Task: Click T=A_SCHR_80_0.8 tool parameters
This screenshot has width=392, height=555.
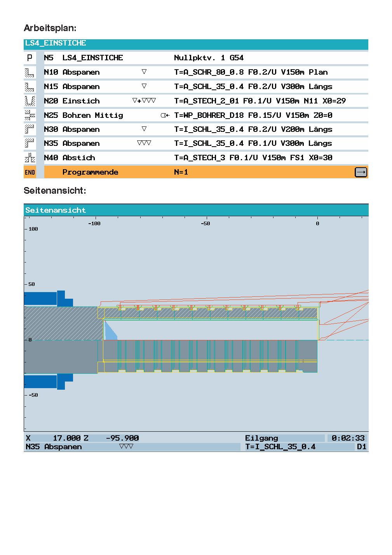Action: 251,72
